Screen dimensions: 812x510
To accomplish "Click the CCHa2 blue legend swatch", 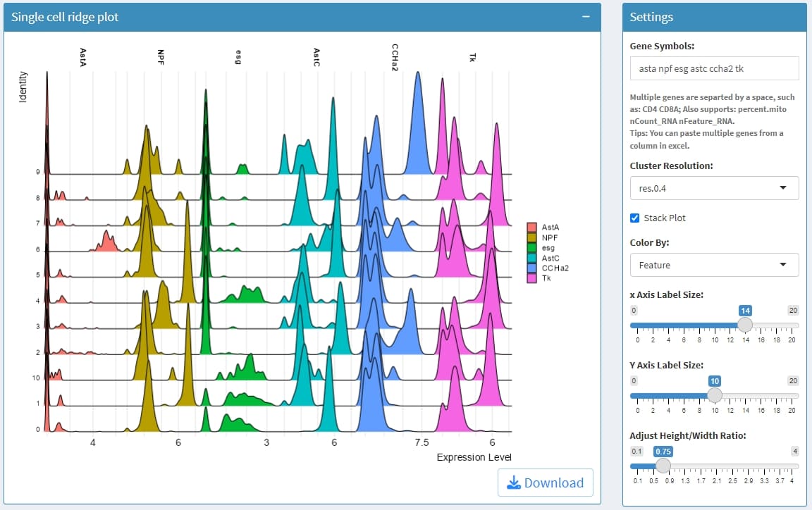I will (532, 268).
